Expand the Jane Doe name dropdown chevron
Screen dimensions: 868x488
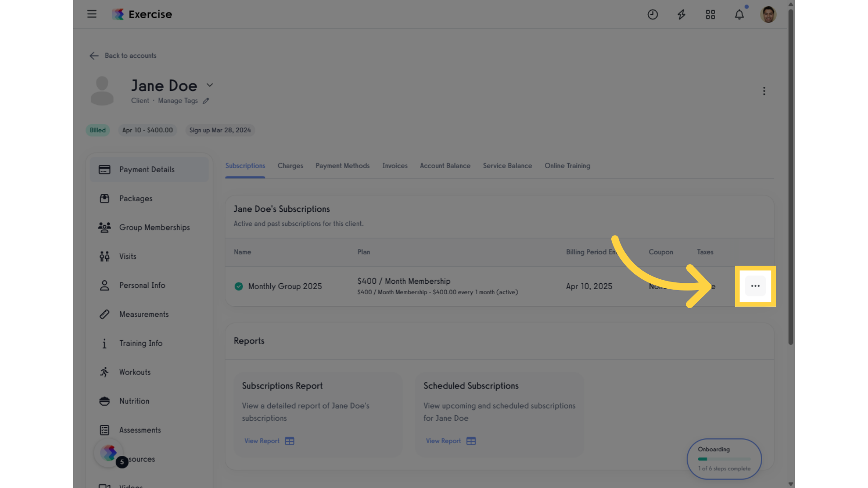(x=210, y=85)
